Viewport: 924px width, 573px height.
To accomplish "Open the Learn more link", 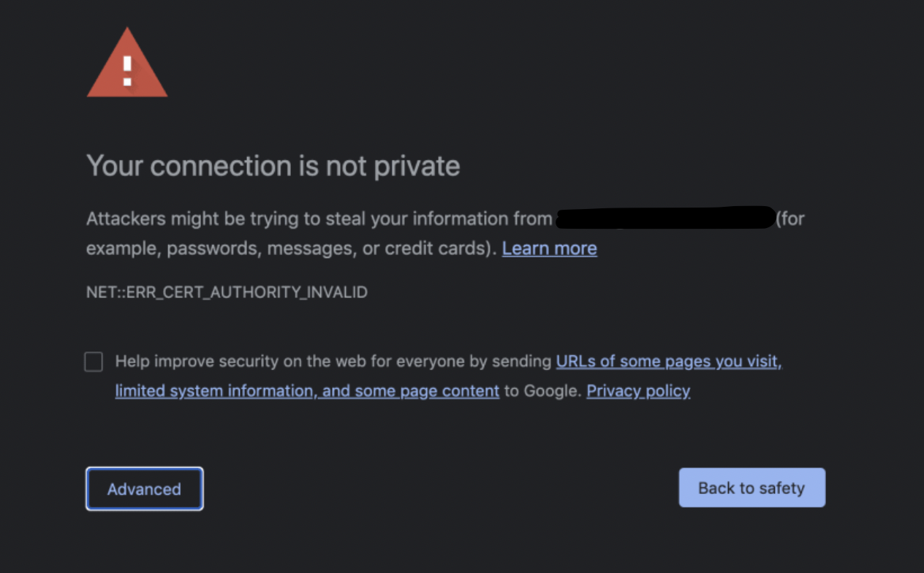I will [550, 248].
